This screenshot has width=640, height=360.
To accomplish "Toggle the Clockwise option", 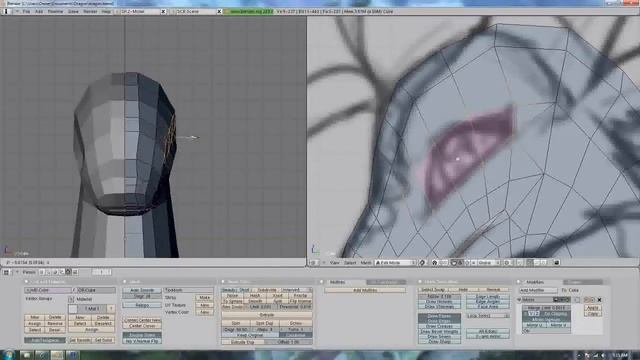I will tap(296, 335).
